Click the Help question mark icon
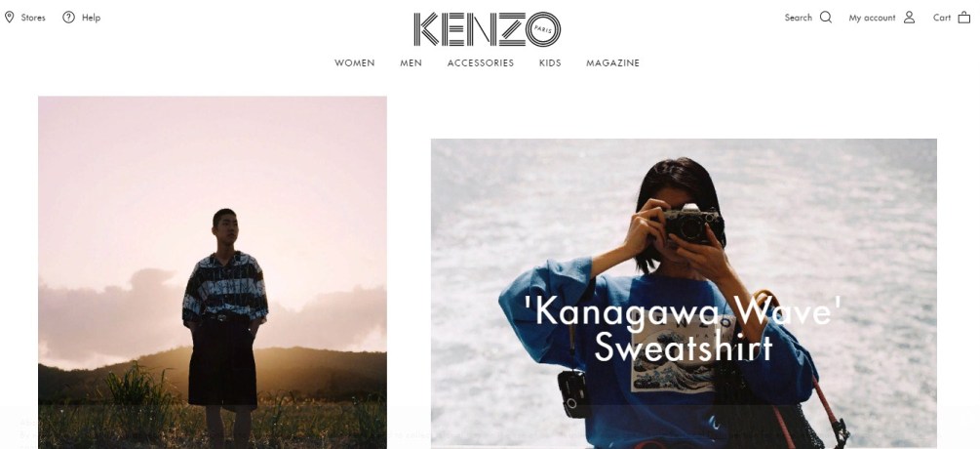980x449 pixels. [69, 17]
